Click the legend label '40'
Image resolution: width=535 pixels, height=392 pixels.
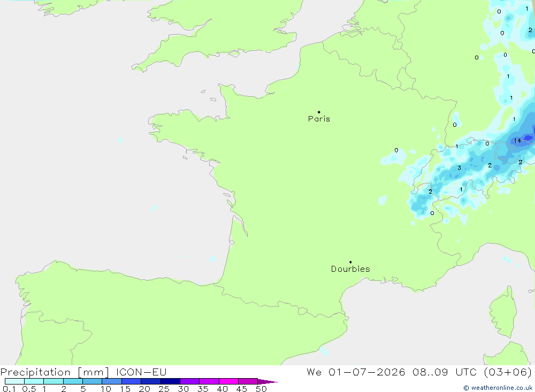tap(223, 389)
